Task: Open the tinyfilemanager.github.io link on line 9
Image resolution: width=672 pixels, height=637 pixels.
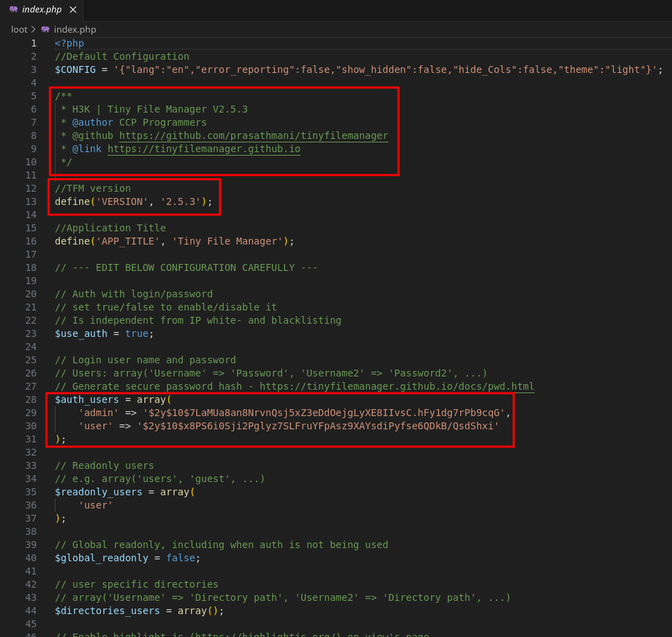Action: coord(203,149)
